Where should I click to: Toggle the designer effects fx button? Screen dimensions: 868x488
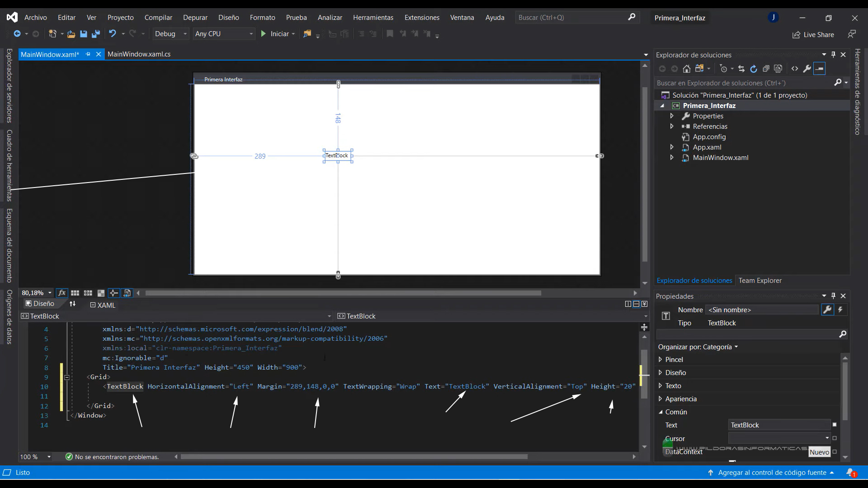62,293
